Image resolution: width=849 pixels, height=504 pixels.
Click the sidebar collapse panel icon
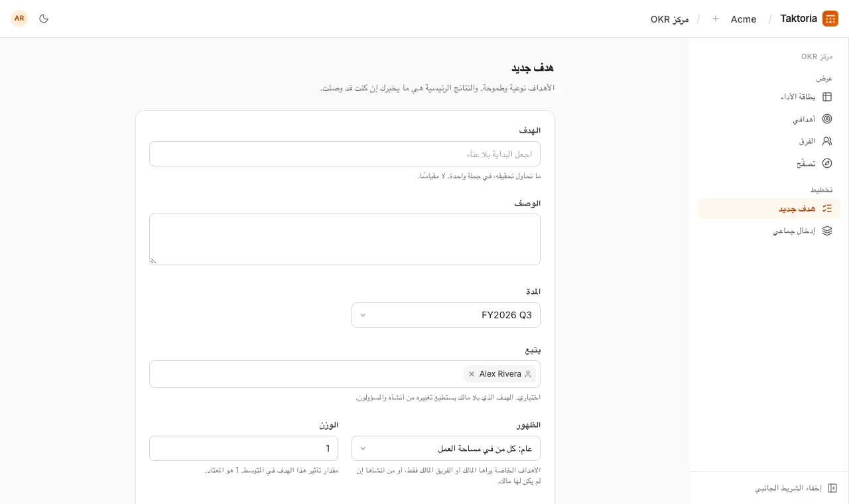(832, 488)
